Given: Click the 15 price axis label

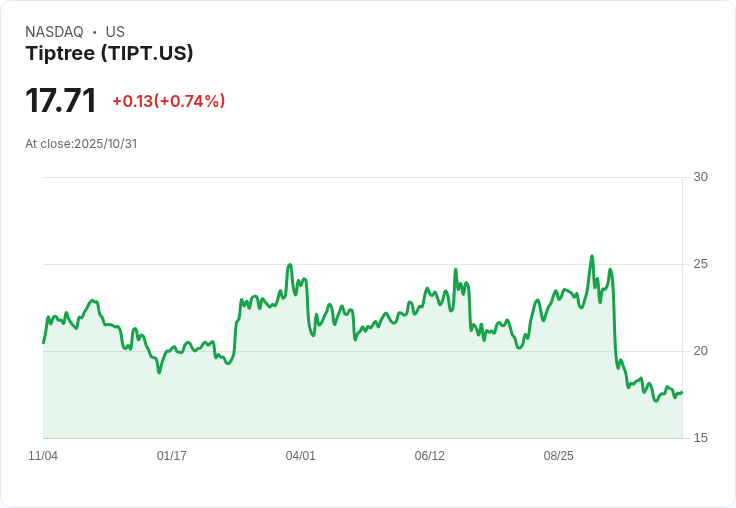Looking at the screenshot, I should (701, 438).
